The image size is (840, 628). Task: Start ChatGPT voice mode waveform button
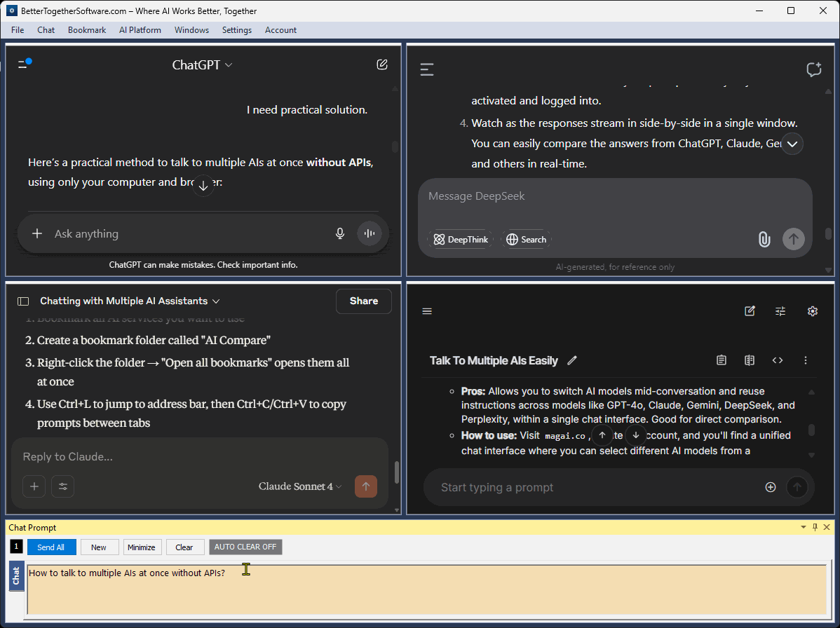coord(370,233)
